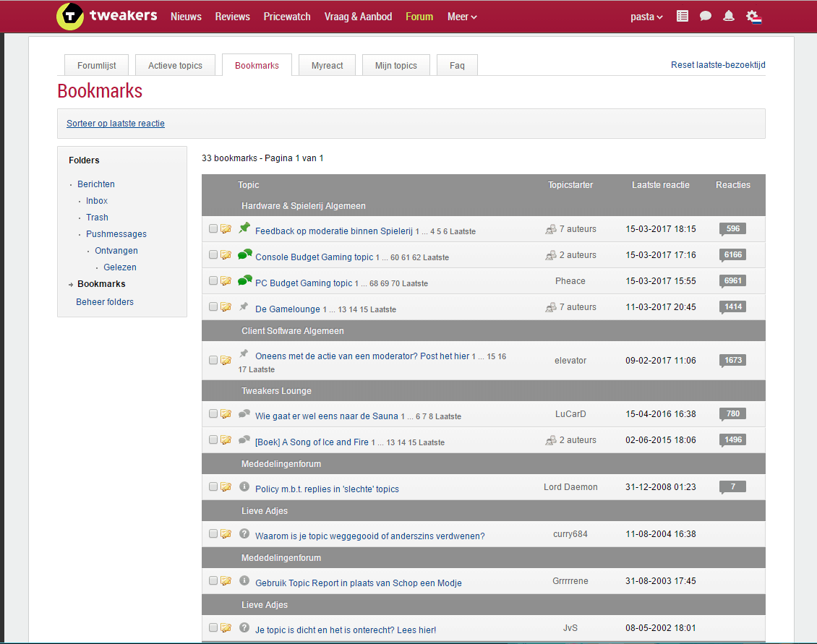Click the 596 reactions badge
Viewport: 817px width, 644px height.
tap(732, 228)
